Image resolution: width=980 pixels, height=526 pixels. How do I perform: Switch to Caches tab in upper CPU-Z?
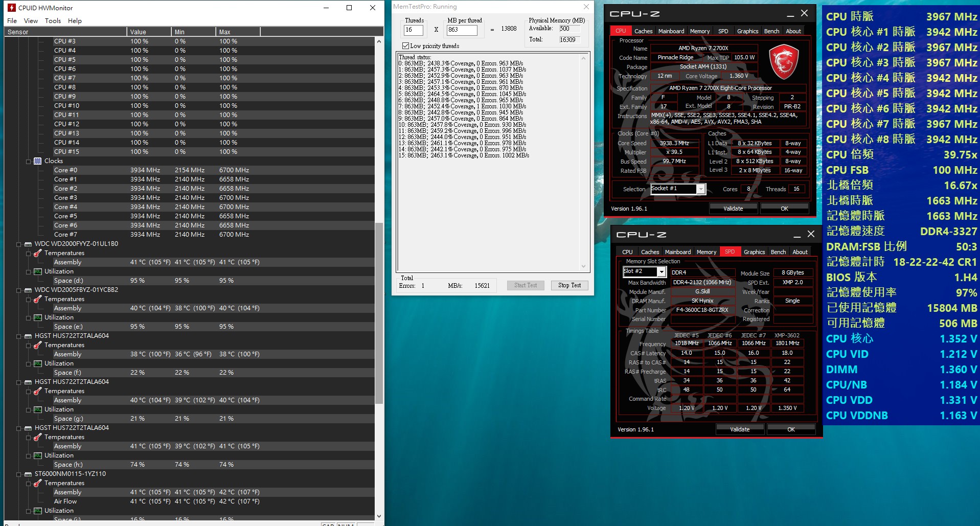click(643, 31)
